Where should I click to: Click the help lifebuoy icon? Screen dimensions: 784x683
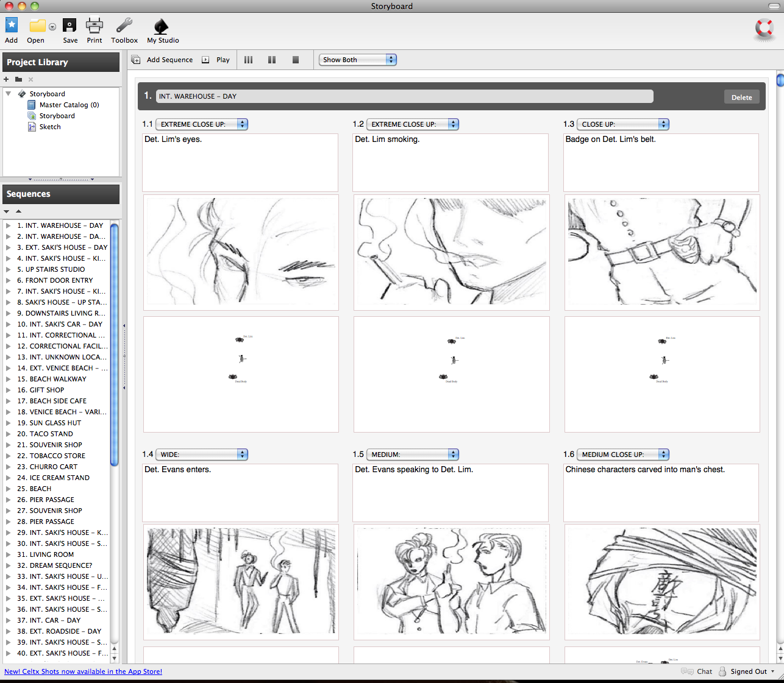[764, 28]
